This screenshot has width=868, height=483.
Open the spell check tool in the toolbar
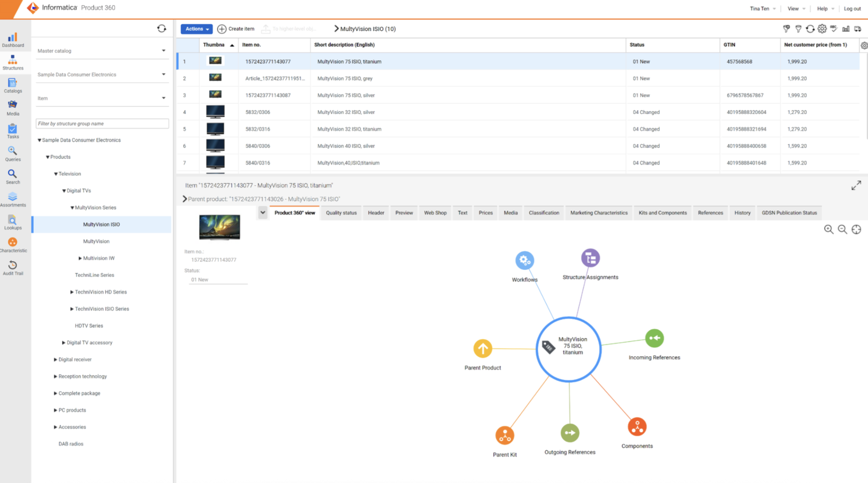833,29
